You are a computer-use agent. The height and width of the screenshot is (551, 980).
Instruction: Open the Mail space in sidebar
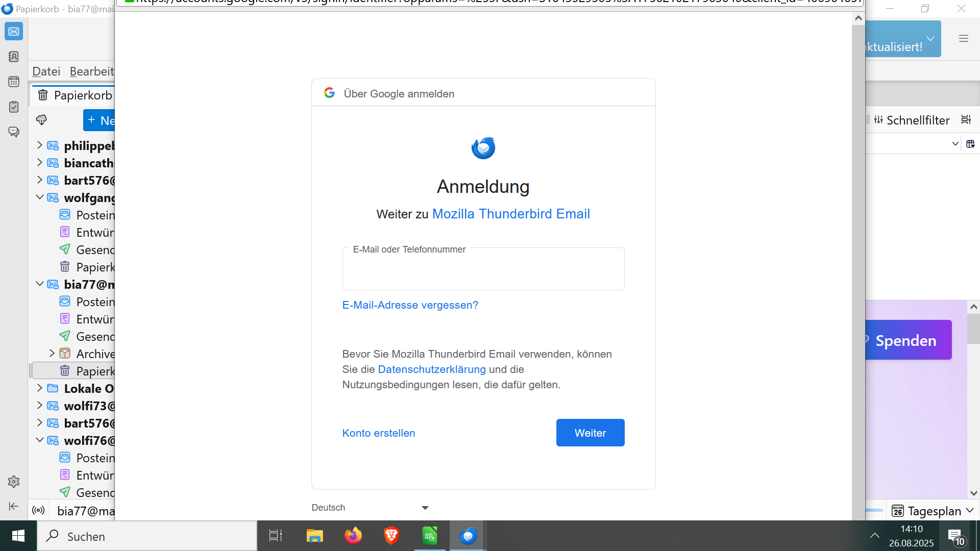click(14, 32)
